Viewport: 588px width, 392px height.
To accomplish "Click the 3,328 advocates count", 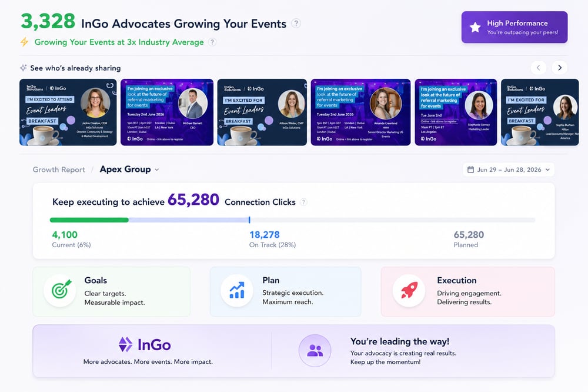I will [x=48, y=21].
